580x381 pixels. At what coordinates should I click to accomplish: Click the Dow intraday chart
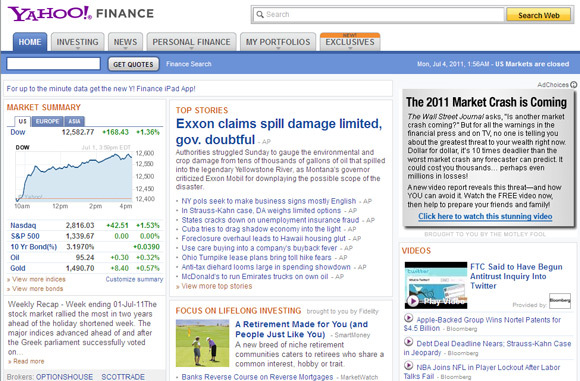point(74,176)
